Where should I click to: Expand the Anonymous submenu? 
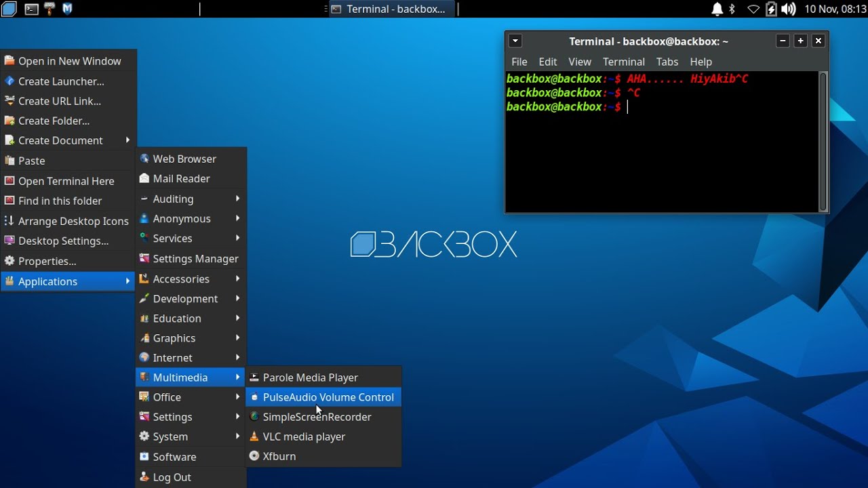click(191, 218)
